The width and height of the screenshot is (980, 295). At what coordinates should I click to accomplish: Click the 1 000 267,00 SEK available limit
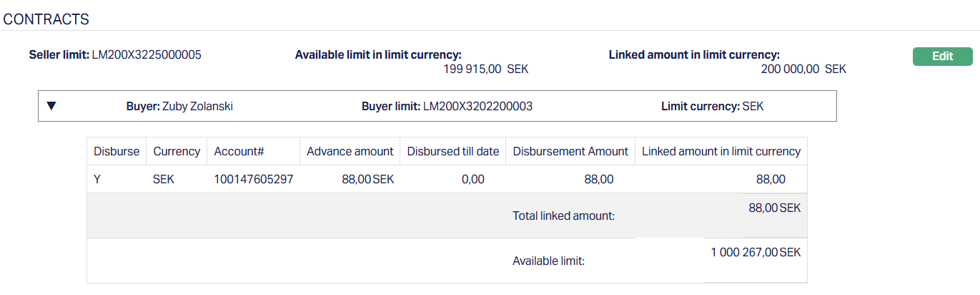tap(756, 253)
